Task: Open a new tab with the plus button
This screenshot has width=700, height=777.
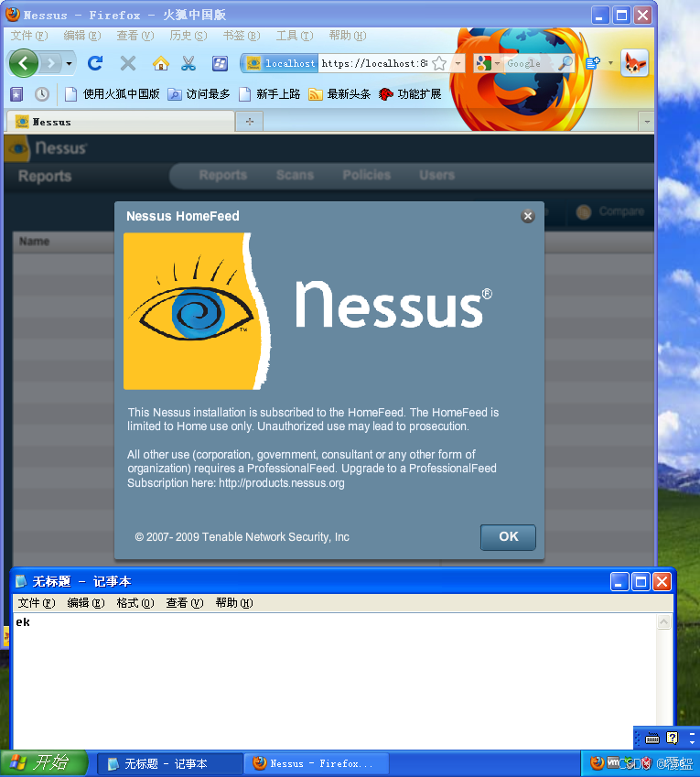Action: pos(249,122)
